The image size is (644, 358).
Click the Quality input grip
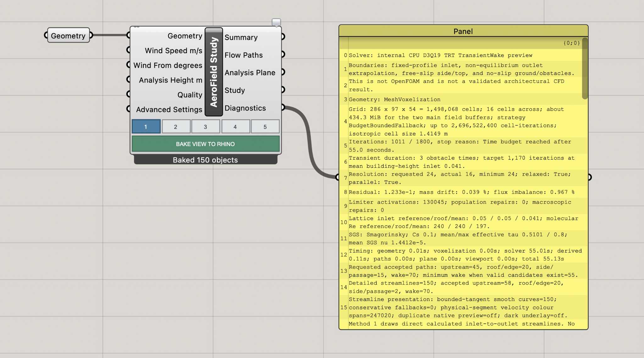coord(128,94)
